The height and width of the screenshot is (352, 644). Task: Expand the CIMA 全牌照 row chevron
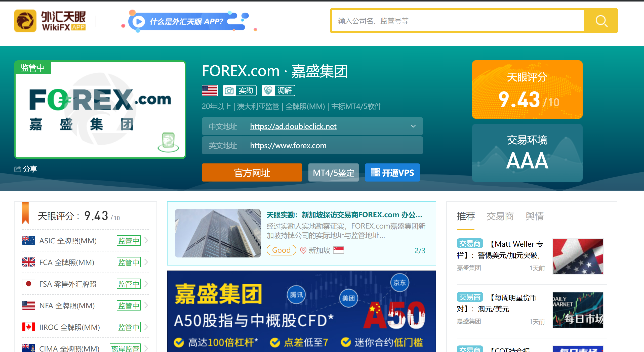click(x=146, y=348)
